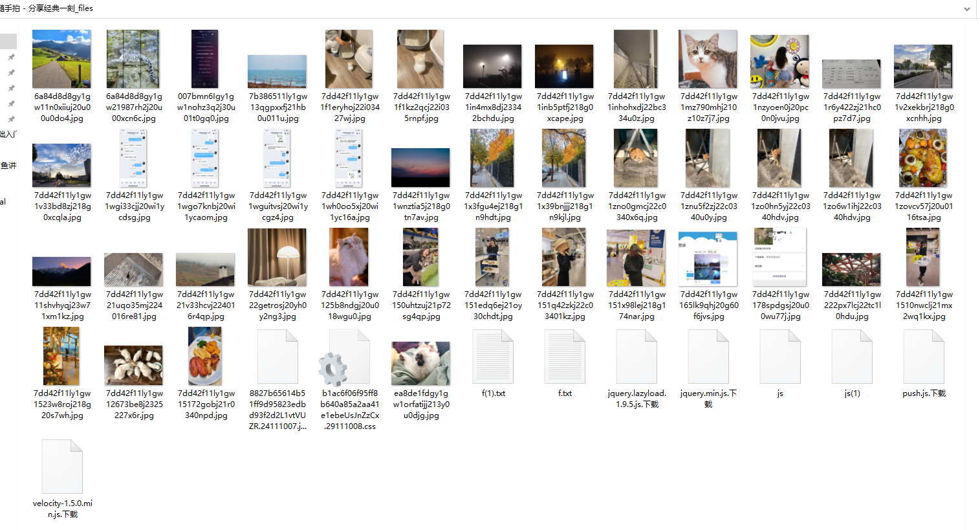Click the orange night sky thumbnail 1inb5ptfj218g0
Screen dimensions: 980x530
tap(564, 66)
